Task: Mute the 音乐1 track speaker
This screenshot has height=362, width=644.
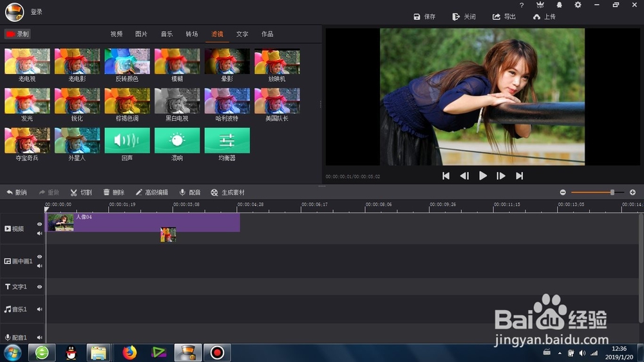Action: tap(39, 309)
